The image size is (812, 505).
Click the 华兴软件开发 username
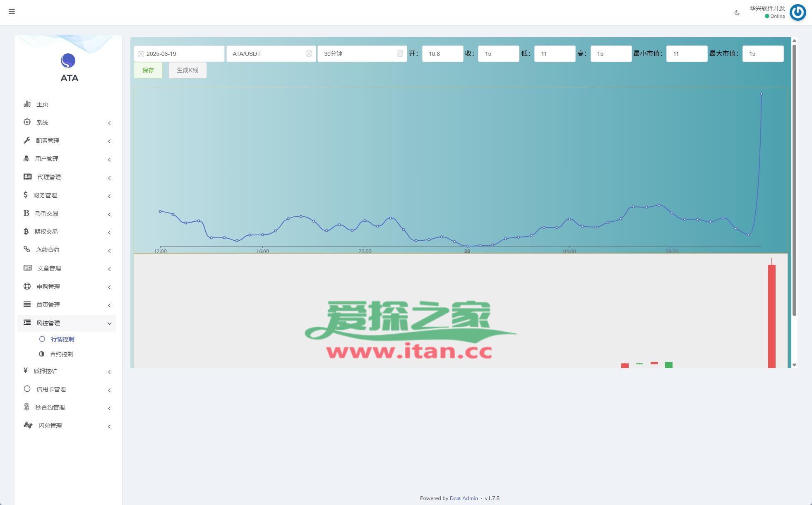(x=767, y=8)
